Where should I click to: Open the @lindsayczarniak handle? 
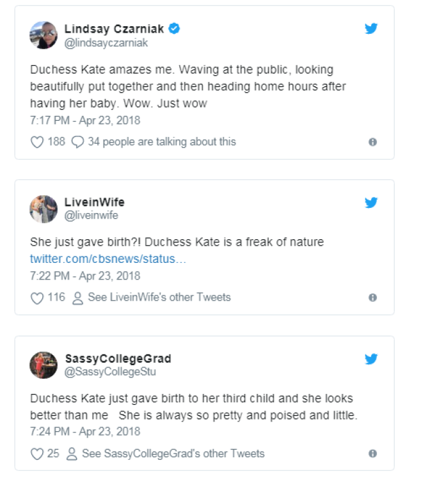(106, 42)
